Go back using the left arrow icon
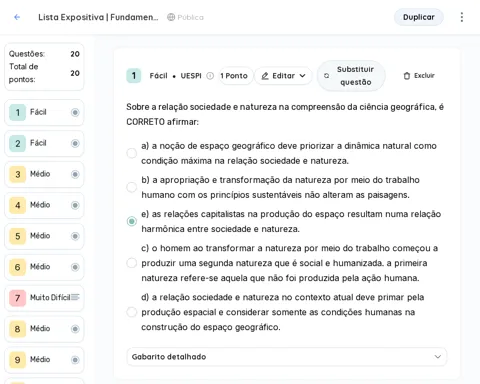Screen dimensions: 480x384 (x=17, y=17)
